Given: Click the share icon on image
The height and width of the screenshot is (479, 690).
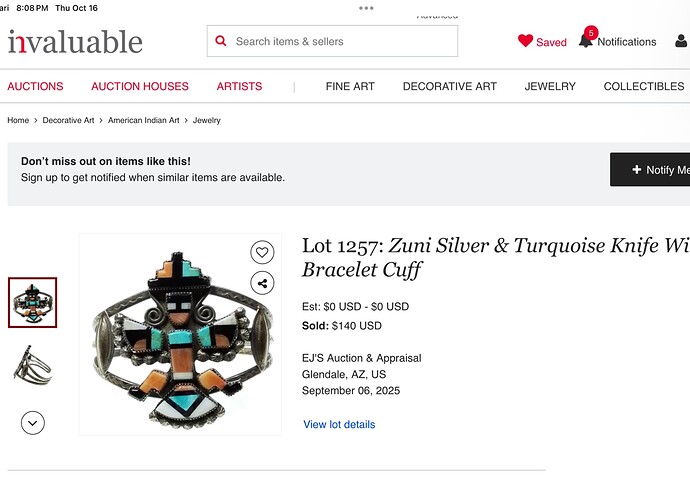Looking at the screenshot, I should [261, 283].
